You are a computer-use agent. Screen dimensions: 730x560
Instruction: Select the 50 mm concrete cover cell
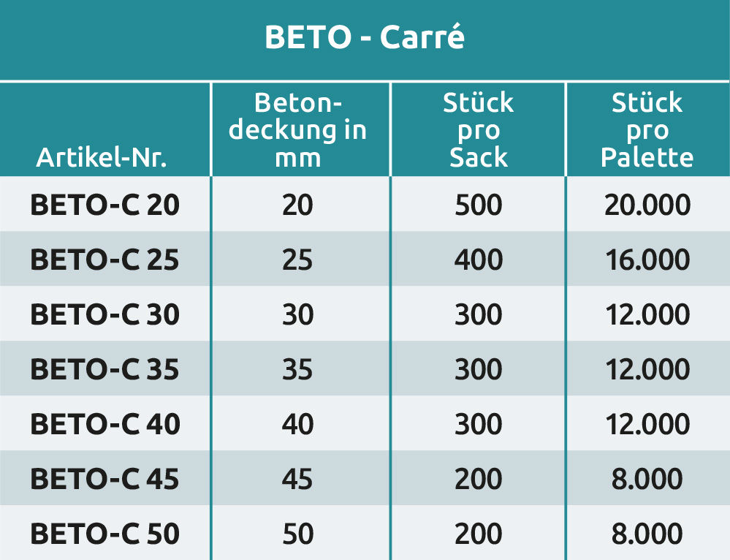tap(297, 534)
